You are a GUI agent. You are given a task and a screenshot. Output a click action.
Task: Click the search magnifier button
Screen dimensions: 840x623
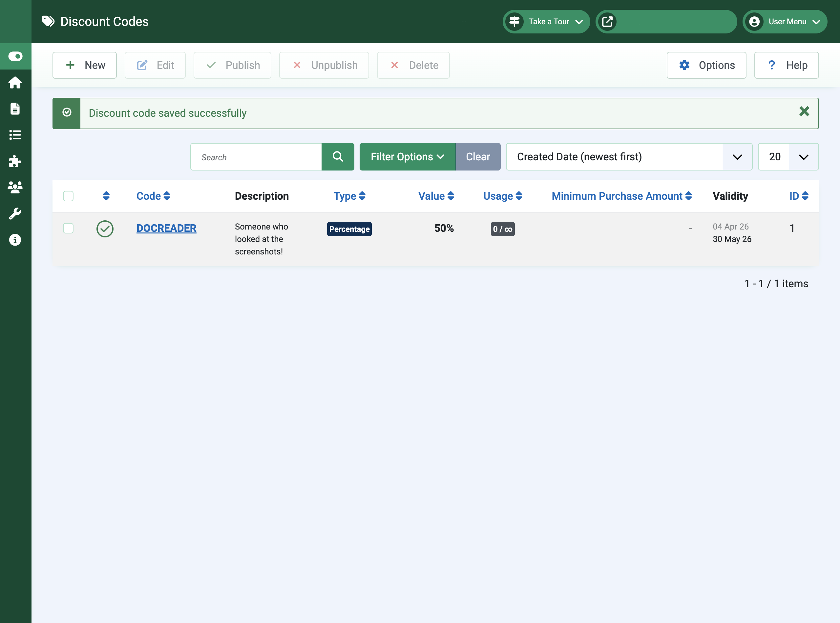point(337,156)
